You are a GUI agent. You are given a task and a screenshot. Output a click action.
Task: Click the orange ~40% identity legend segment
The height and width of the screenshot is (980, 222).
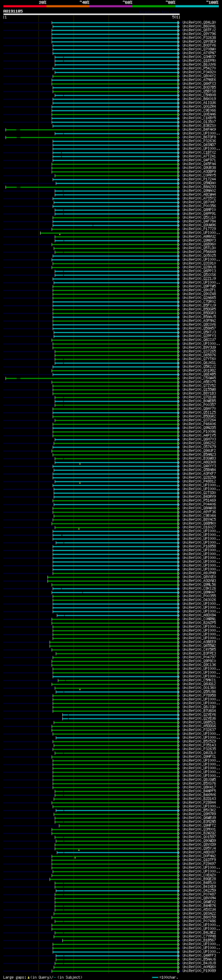68,6
